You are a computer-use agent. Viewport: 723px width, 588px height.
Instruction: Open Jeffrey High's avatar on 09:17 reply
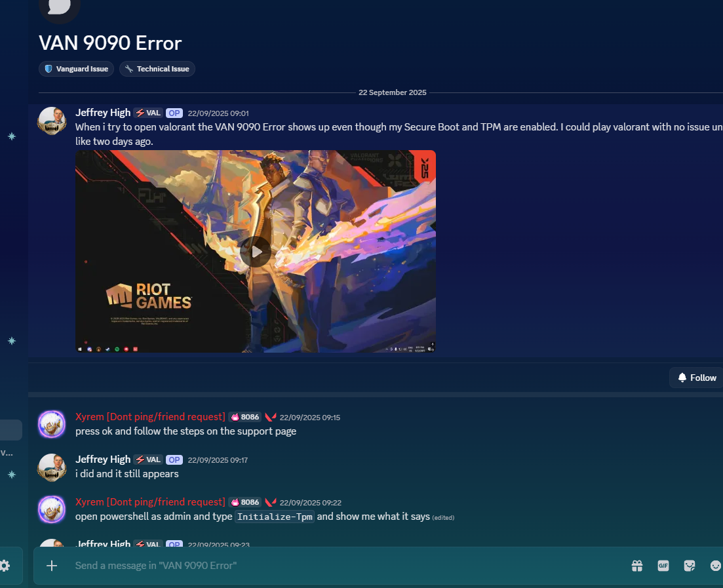click(52, 467)
